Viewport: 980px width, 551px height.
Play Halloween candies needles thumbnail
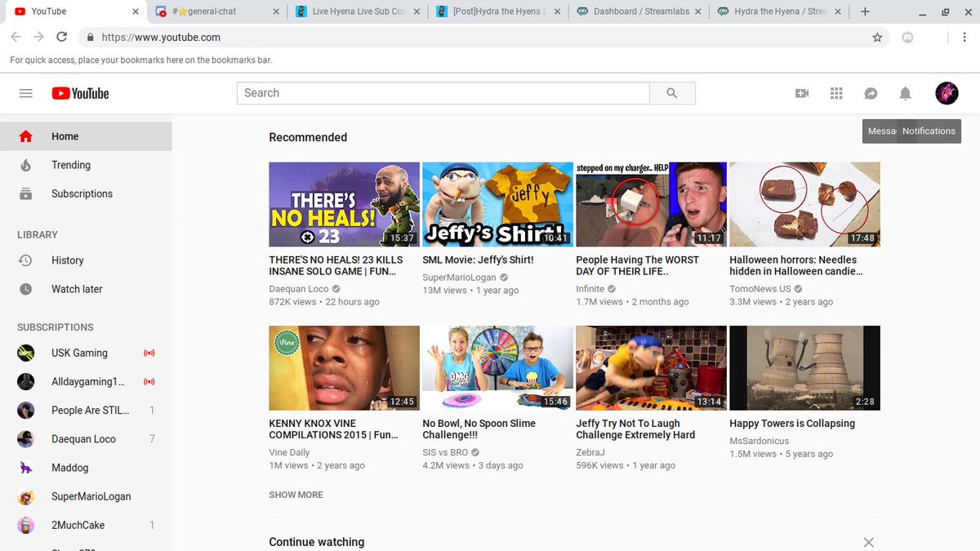(x=804, y=204)
